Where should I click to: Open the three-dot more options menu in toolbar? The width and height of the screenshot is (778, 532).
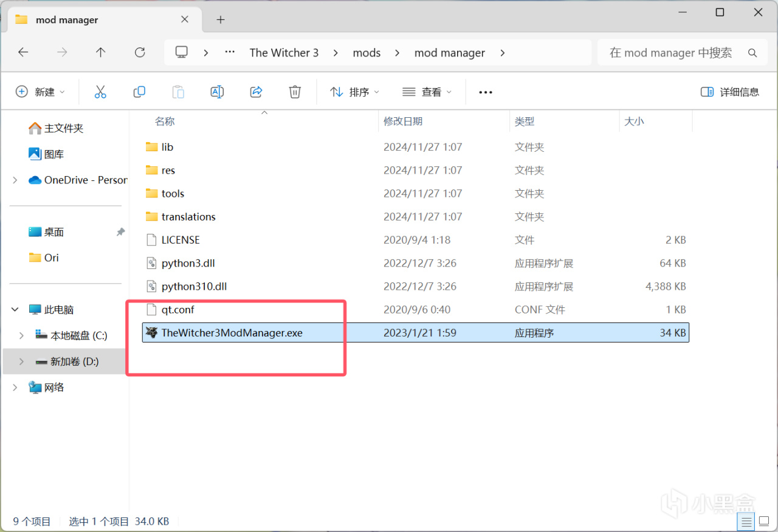[x=486, y=92]
